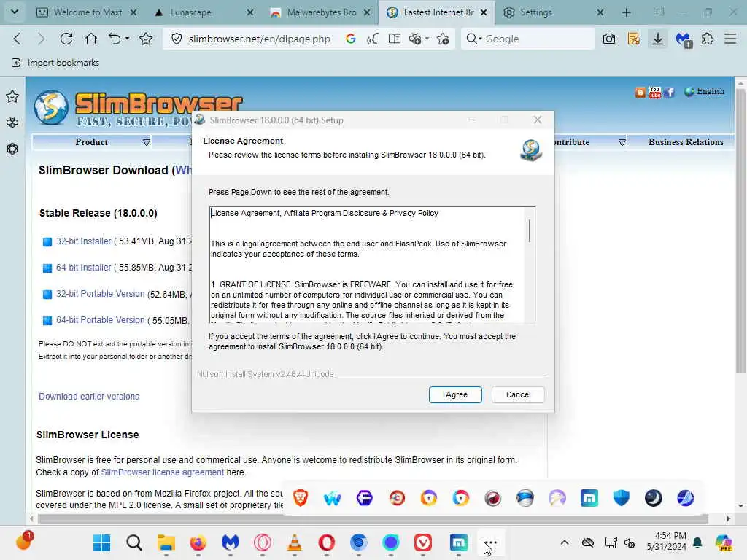This screenshot has height=560, width=747.
Task: Launch Pale Moon crescent icon in overflow
Action: (653, 498)
